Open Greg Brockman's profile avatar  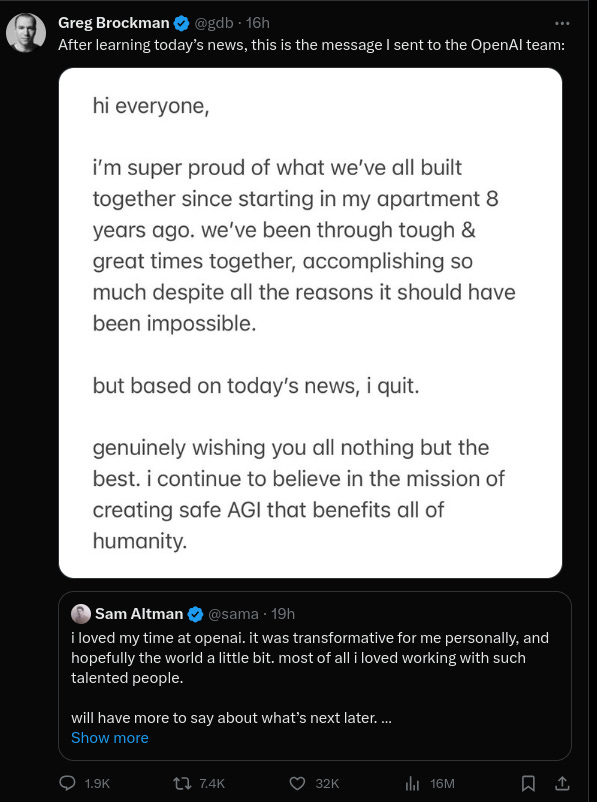tap(26, 32)
